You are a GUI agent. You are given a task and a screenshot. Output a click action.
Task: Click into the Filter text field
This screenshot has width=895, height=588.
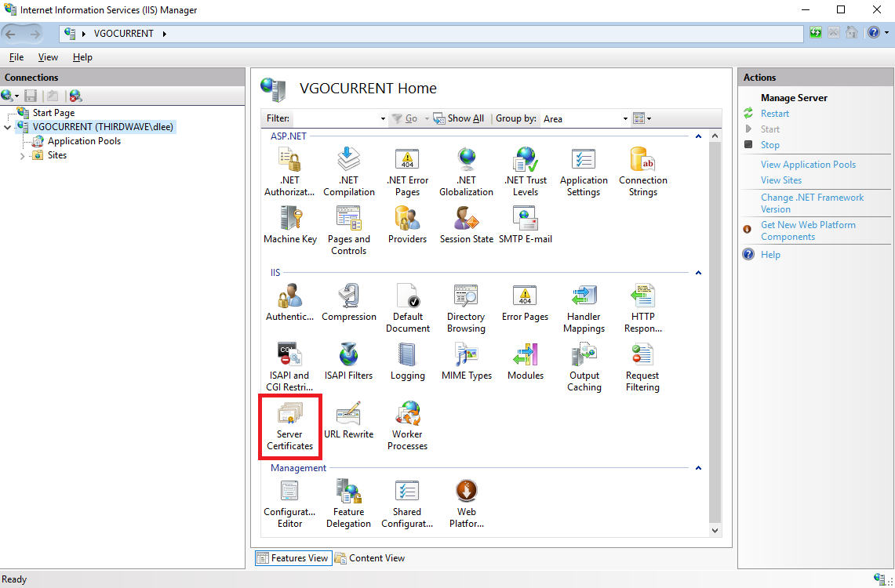336,118
